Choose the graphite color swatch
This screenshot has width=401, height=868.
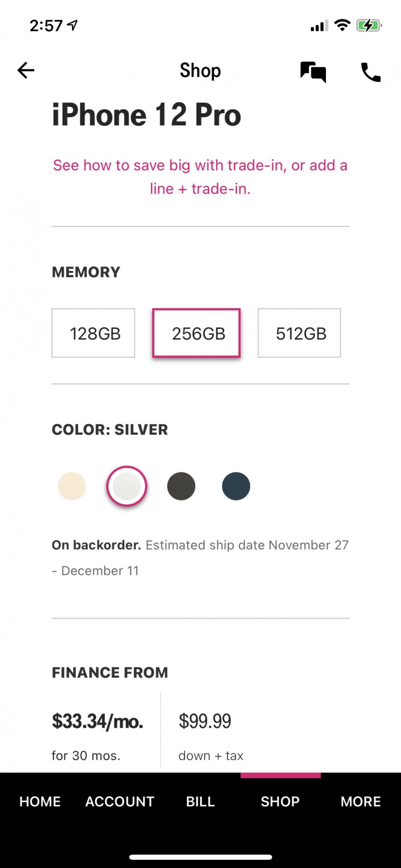coord(181,486)
